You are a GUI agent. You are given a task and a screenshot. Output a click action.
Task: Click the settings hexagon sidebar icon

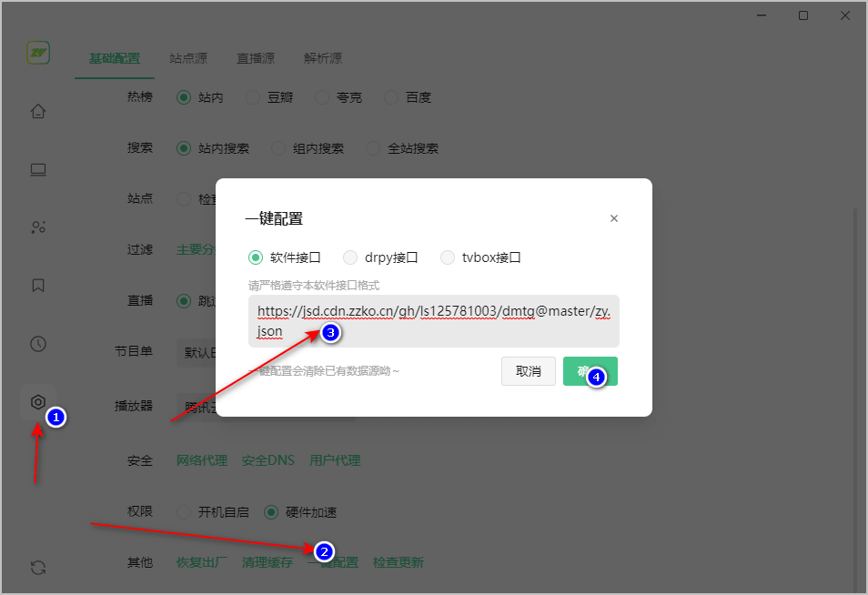pos(38,402)
